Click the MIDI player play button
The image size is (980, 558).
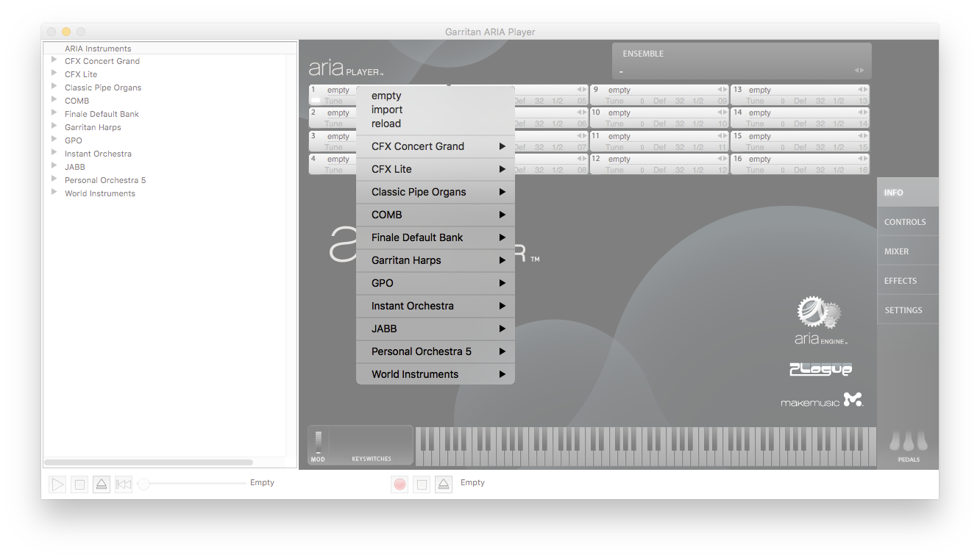(57, 484)
